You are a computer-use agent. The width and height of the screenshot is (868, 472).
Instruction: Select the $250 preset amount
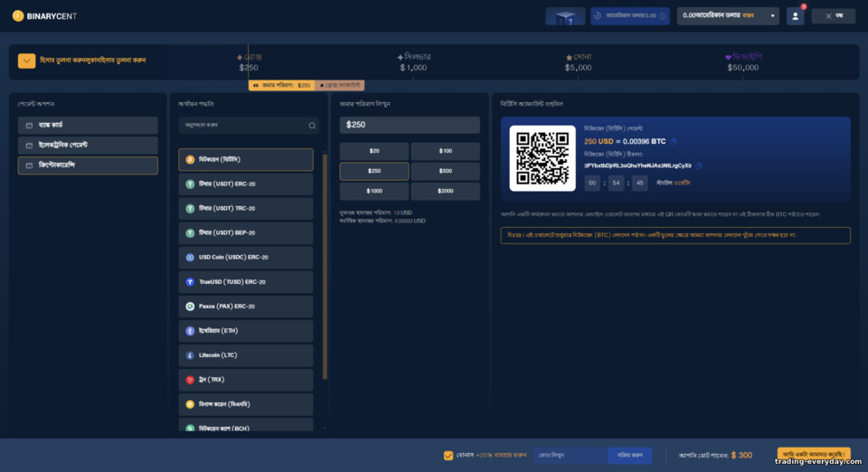tap(374, 171)
